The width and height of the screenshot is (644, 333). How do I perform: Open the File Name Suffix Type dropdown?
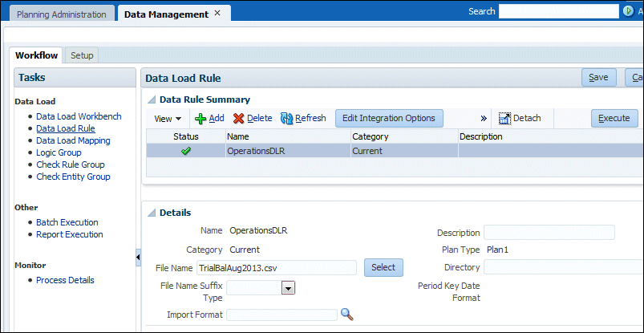click(x=288, y=287)
